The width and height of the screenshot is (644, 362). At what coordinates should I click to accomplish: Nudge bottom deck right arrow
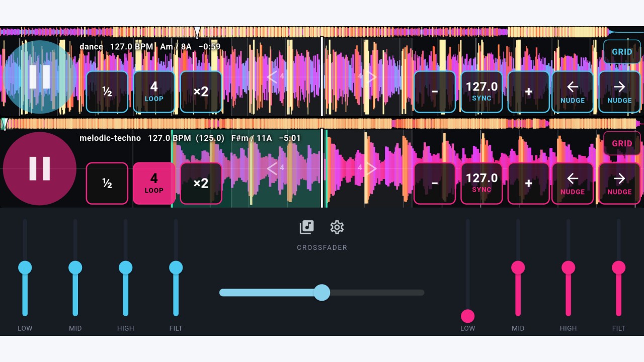(619, 183)
